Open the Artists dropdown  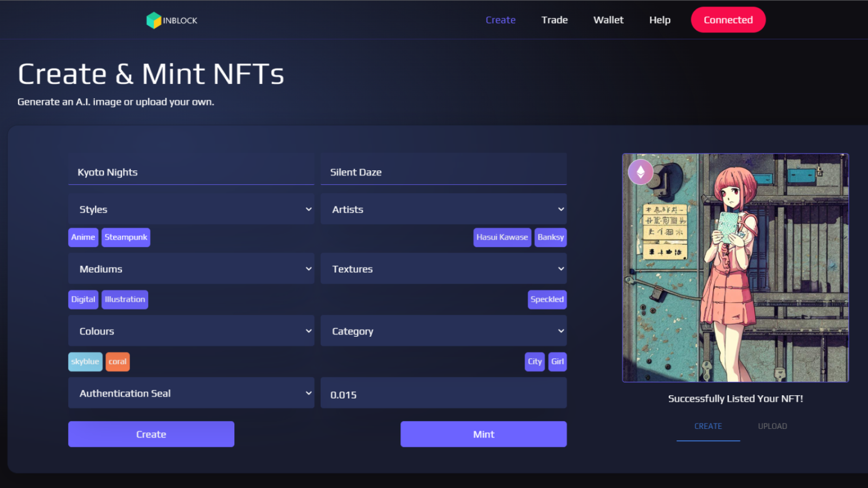[x=443, y=209]
